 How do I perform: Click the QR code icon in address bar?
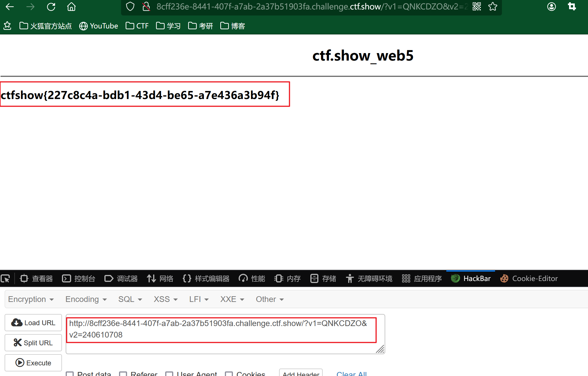[x=477, y=6]
